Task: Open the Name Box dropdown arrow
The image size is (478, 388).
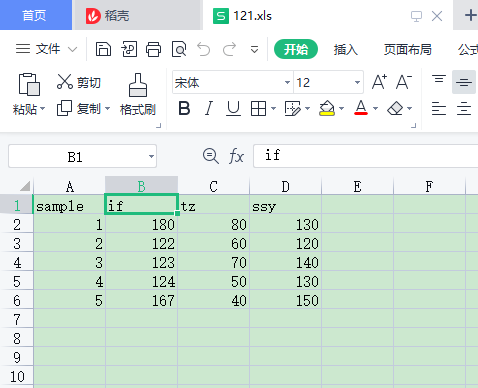Action: coord(151,156)
